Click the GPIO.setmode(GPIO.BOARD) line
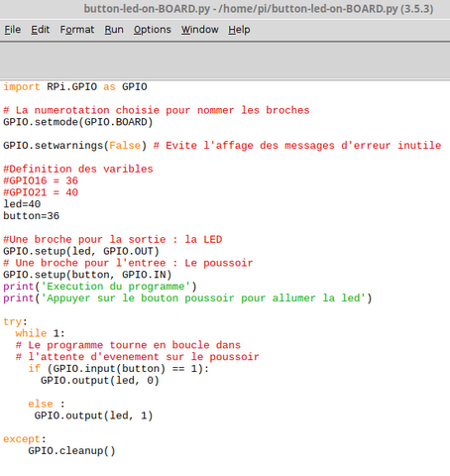 [x=78, y=122]
